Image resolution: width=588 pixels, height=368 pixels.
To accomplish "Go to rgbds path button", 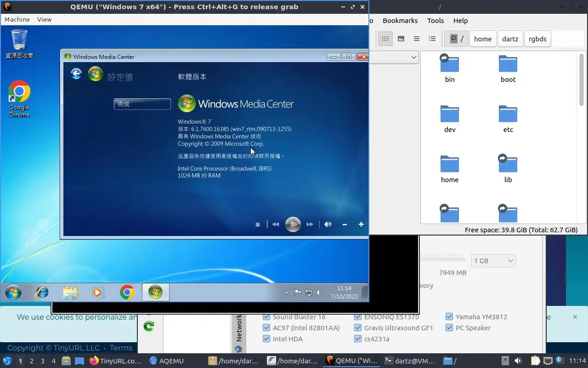I will (537, 39).
